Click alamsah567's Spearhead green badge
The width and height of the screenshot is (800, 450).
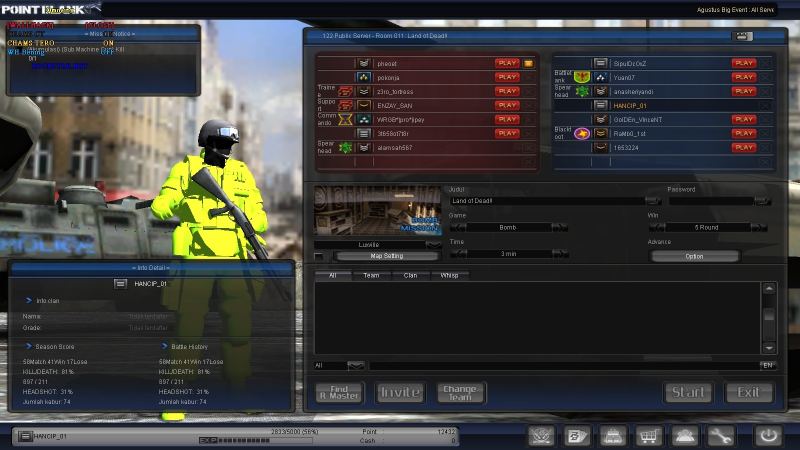(x=345, y=147)
